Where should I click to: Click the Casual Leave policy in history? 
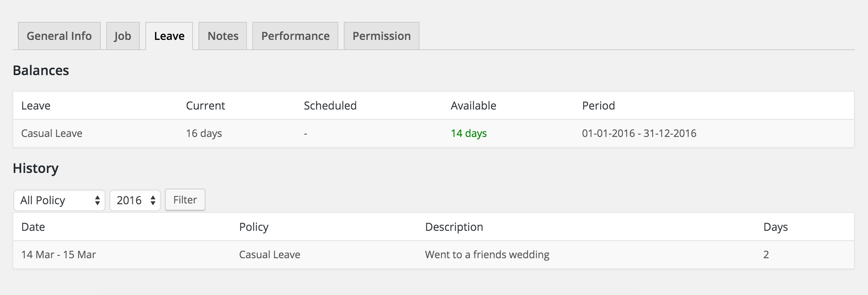pos(270,255)
